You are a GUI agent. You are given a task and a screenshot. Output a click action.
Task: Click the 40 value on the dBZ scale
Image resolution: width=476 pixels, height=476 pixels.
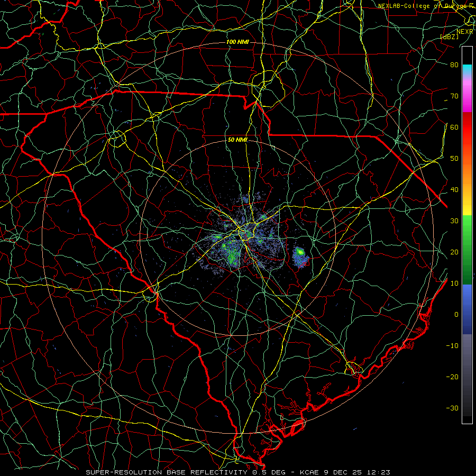[x=454, y=190]
